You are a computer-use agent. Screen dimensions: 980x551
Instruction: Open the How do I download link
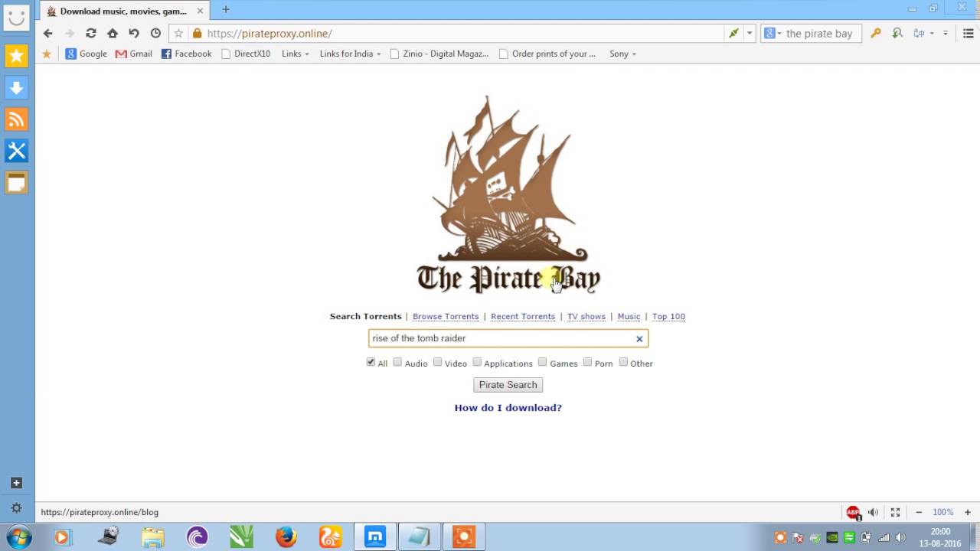(508, 408)
